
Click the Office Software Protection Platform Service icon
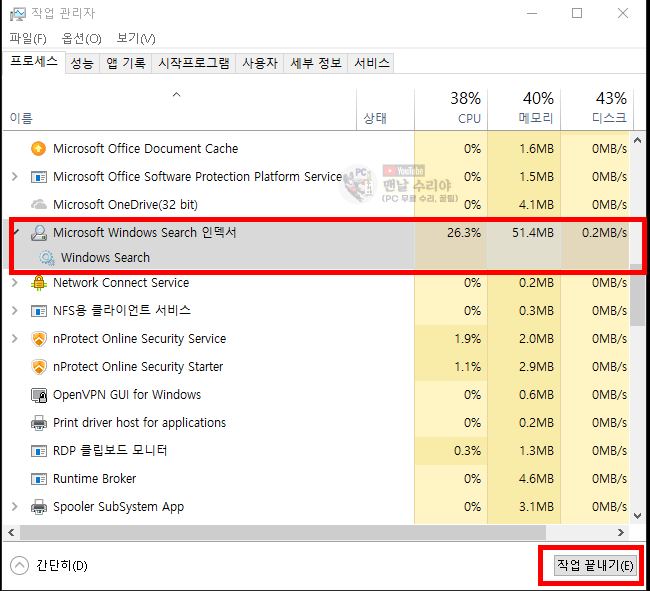(x=39, y=177)
